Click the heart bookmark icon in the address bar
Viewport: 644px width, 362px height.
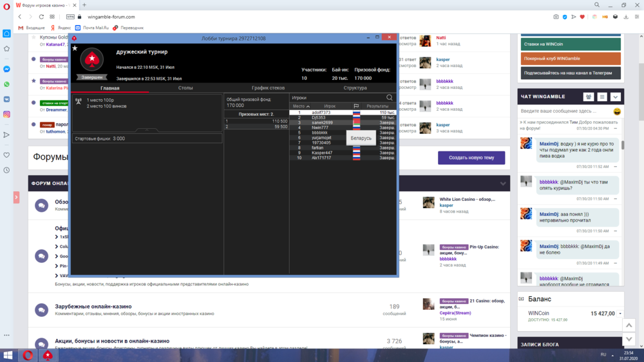coord(583,17)
